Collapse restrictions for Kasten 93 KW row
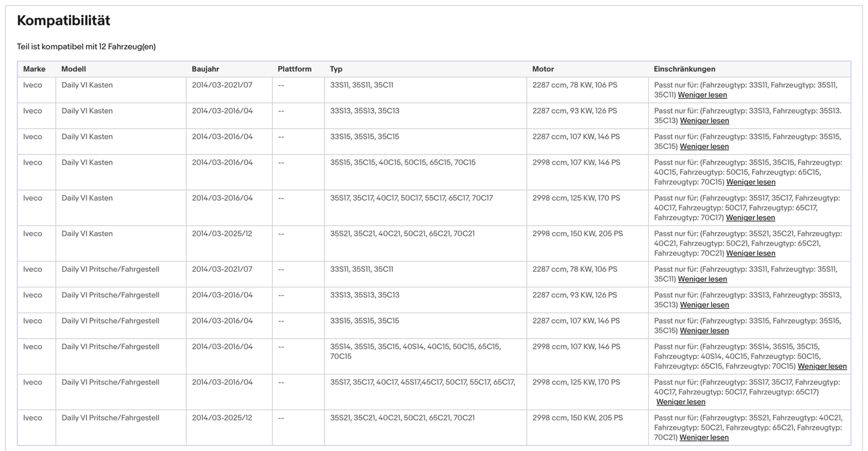 click(704, 121)
